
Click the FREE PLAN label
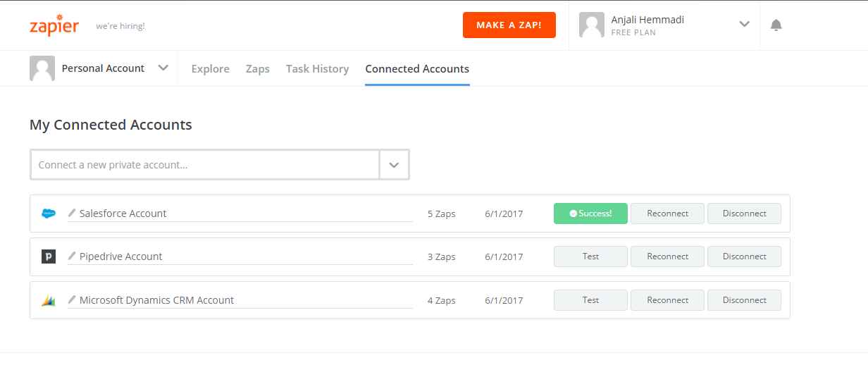(633, 32)
